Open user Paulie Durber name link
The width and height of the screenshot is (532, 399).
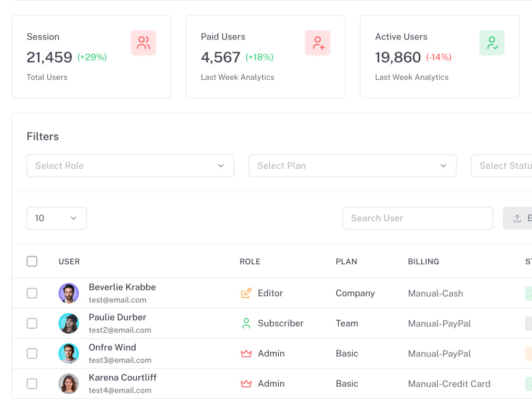[118, 317]
